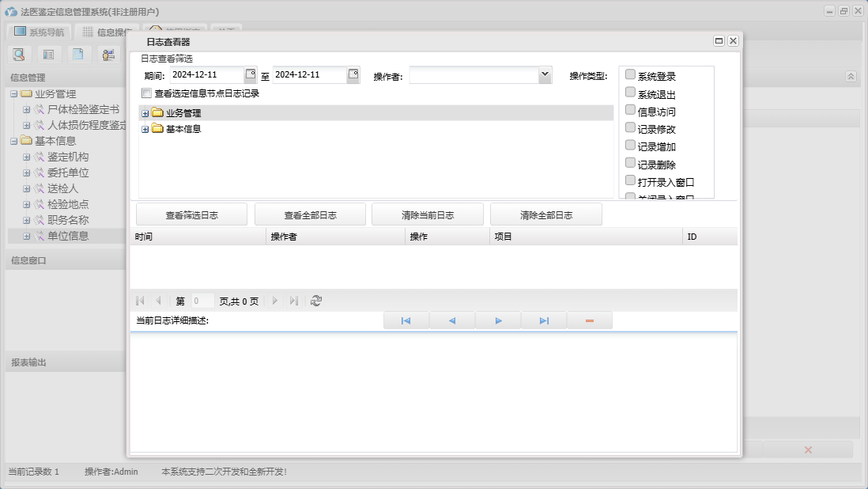The width and height of the screenshot is (868, 489).
Task: Click the page number input field
Action: (202, 301)
